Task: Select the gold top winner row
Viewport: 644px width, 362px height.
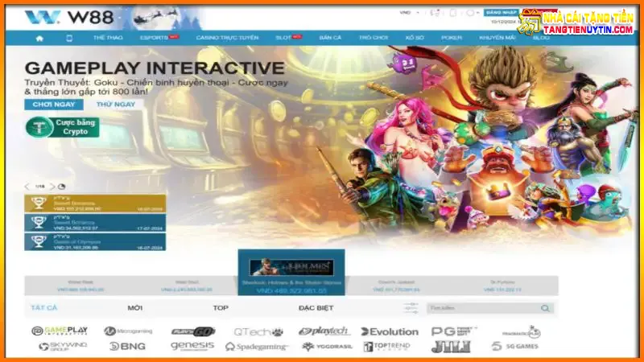Action: [95, 204]
